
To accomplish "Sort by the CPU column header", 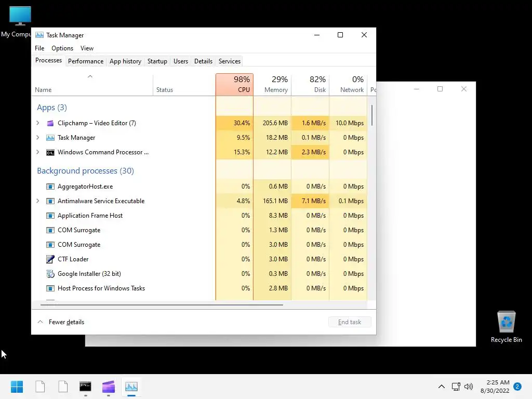I will [x=234, y=85].
